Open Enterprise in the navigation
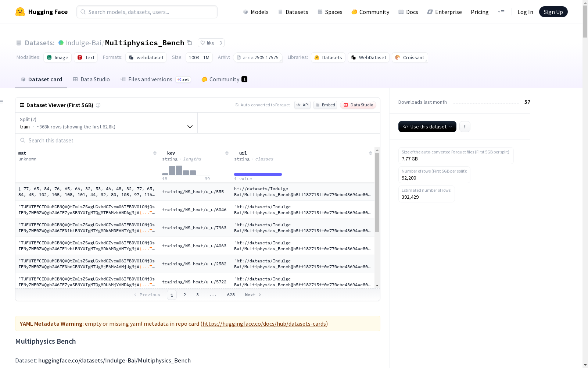The height and width of the screenshot is (368, 588). (x=445, y=12)
